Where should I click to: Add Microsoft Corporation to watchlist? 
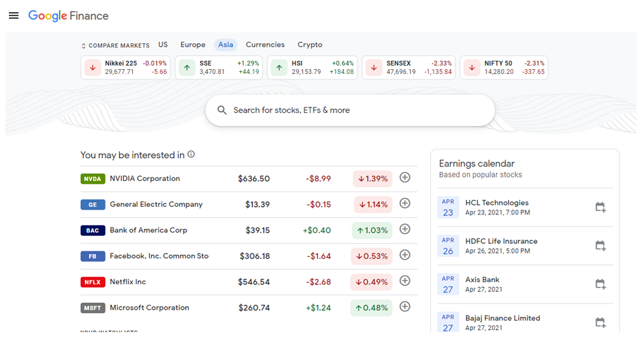(405, 307)
